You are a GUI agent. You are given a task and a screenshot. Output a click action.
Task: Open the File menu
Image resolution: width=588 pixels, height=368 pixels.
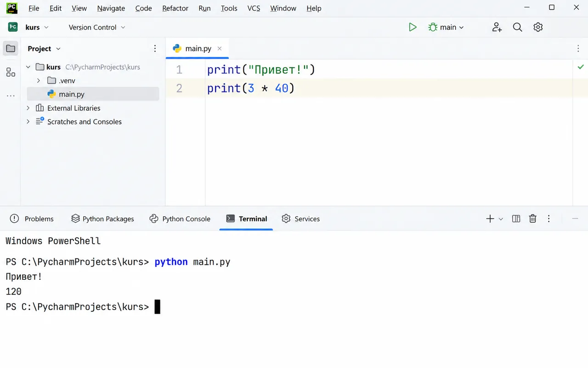pyautogui.click(x=34, y=8)
